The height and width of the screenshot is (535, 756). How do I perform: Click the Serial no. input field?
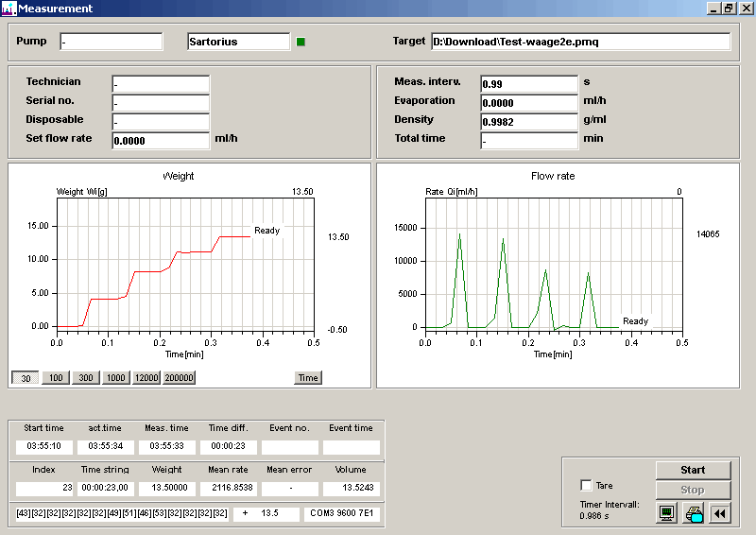[x=161, y=103]
